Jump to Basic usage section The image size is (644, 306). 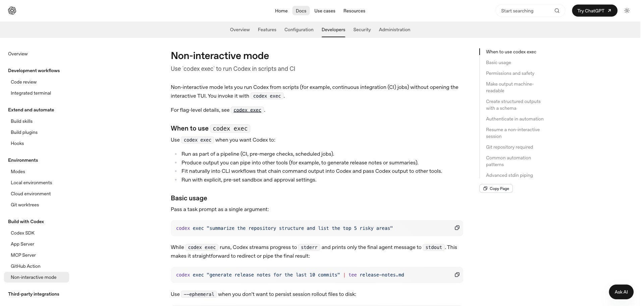coord(498,62)
